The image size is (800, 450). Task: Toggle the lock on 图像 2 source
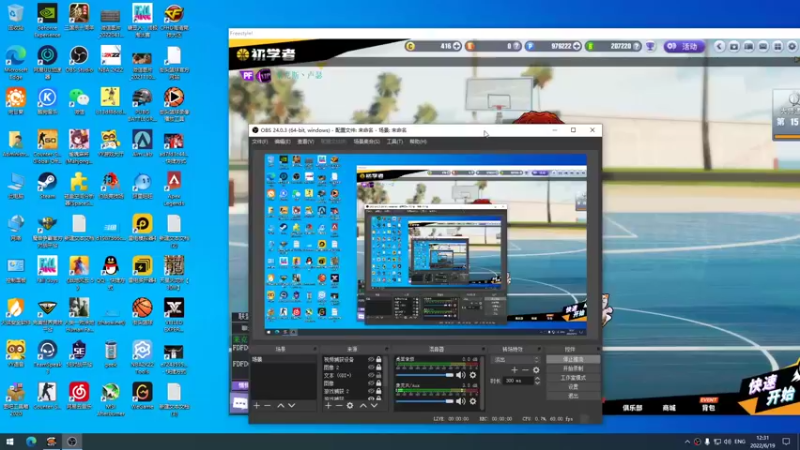[x=379, y=367]
